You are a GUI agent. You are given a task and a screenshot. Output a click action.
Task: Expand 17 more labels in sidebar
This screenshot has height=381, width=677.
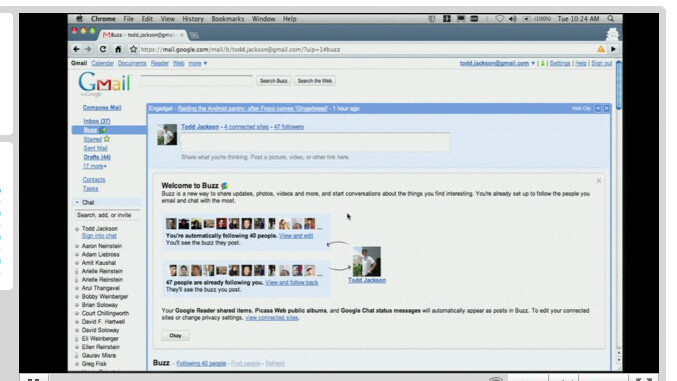tap(95, 166)
